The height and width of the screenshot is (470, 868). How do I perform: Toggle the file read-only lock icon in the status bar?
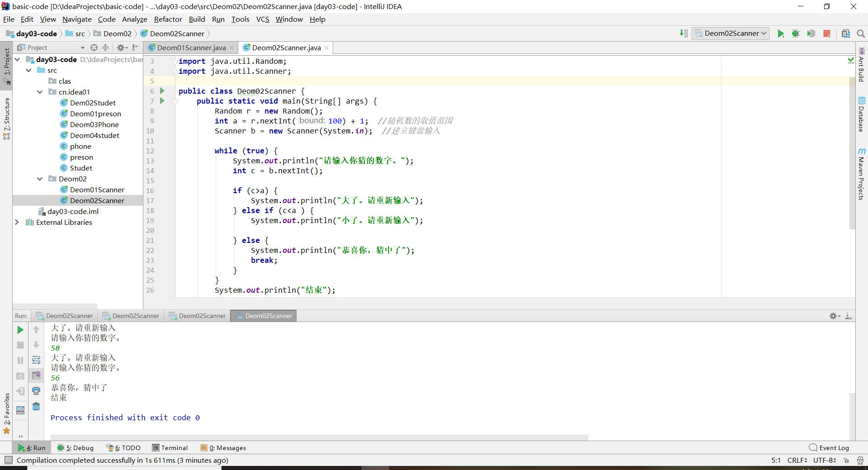click(x=846, y=460)
